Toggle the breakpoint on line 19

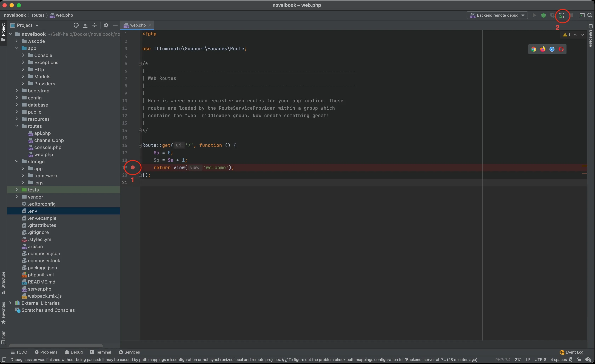click(x=133, y=168)
